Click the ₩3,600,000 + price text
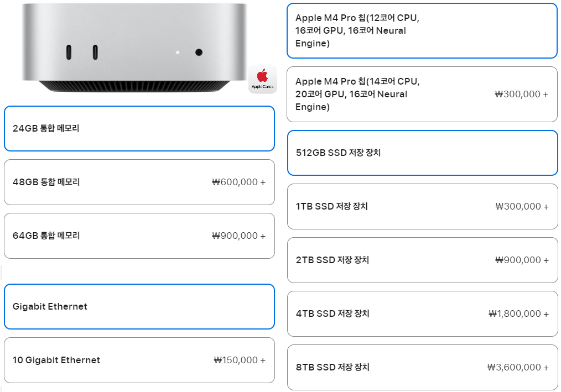This screenshot has width=561, height=392. (x=518, y=367)
